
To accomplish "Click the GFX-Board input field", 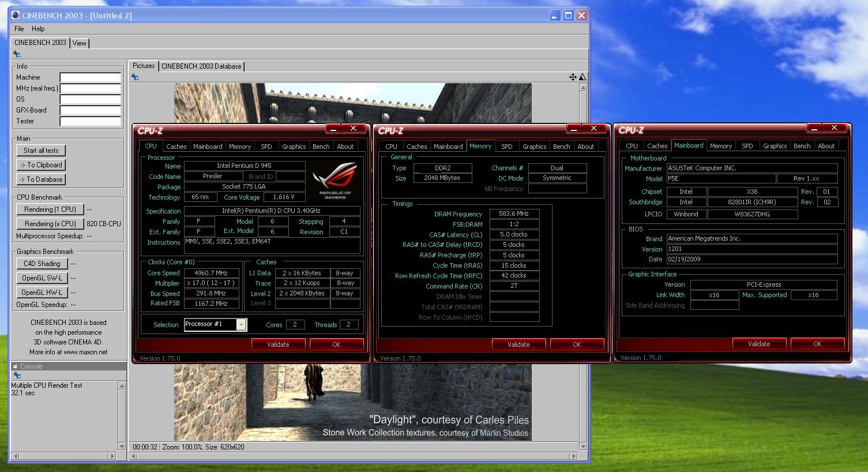I will point(91,110).
